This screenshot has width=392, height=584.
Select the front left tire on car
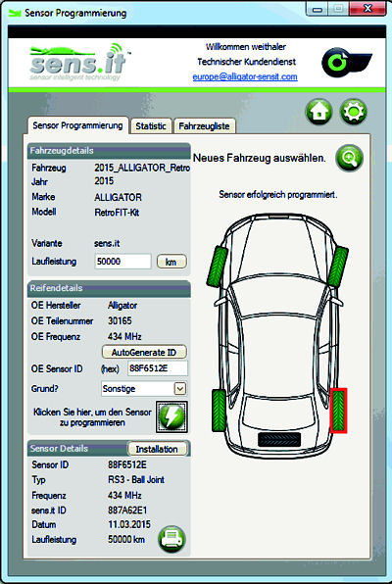click(218, 267)
